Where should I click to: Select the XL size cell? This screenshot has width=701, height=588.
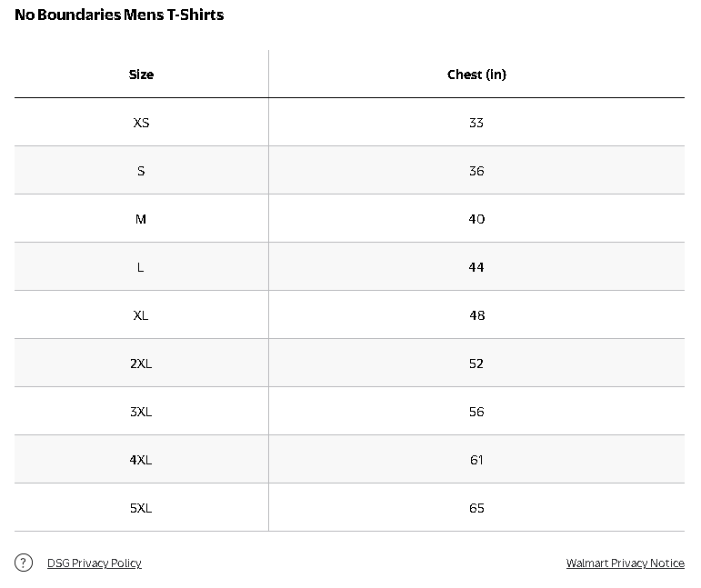click(141, 315)
